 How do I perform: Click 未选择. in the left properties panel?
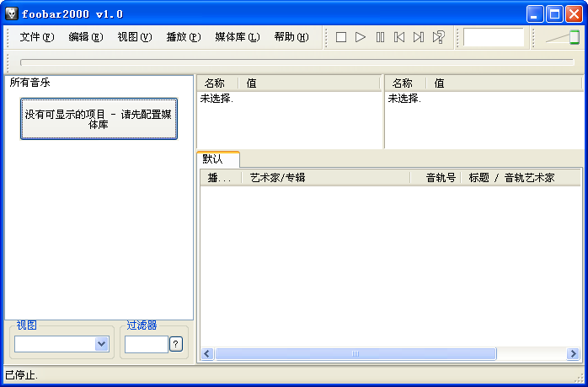pyautogui.click(x=216, y=99)
